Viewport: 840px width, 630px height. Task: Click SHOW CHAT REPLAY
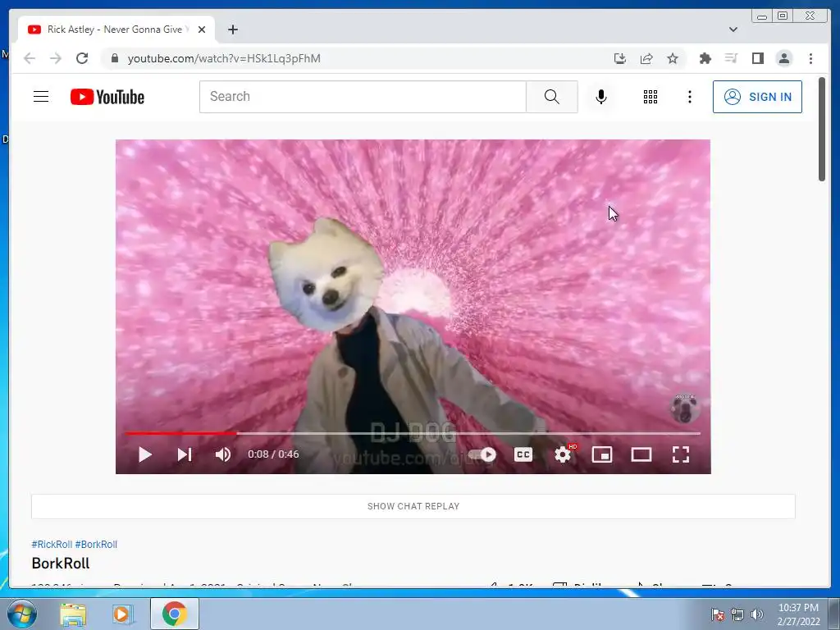click(413, 506)
